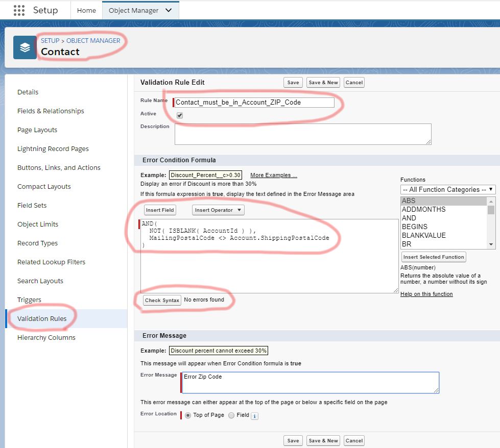Image resolution: width=500 pixels, height=448 pixels.
Task: Select the Field error location radio button
Action: pos(230,415)
